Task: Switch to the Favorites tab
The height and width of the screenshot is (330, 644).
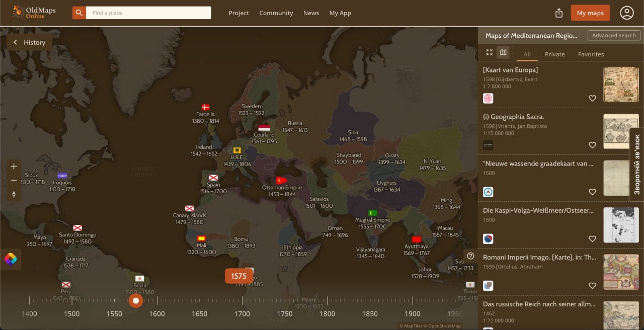Action: (x=591, y=54)
